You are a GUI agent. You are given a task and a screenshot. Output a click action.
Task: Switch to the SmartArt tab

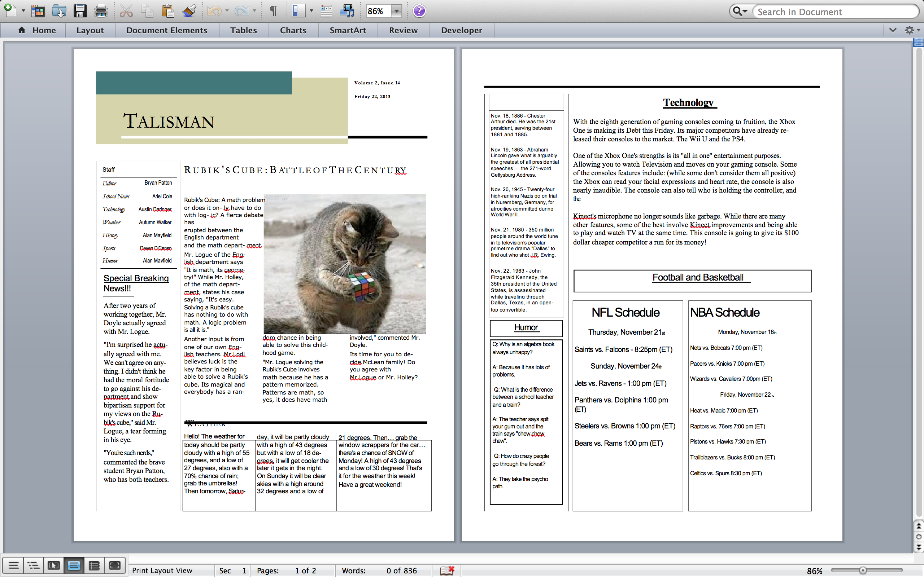(x=348, y=30)
